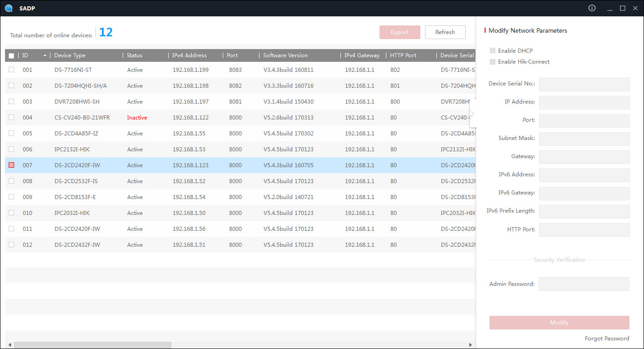Click the IPv4 Gateway column header

coord(362,55)
